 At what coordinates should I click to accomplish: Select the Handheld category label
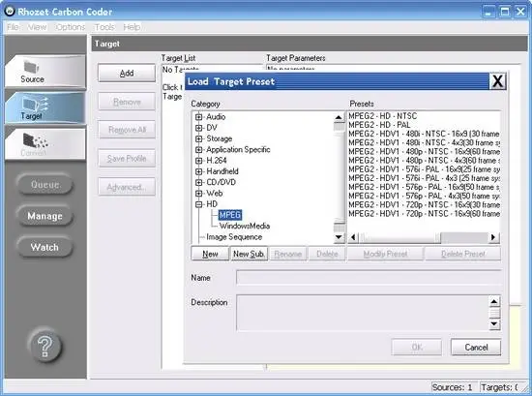tap(222, 171)
